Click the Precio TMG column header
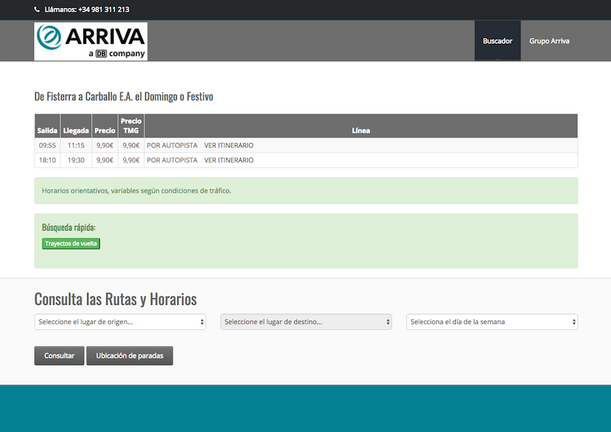The height and width of the screenshot is (432, 611). point(131,126)
